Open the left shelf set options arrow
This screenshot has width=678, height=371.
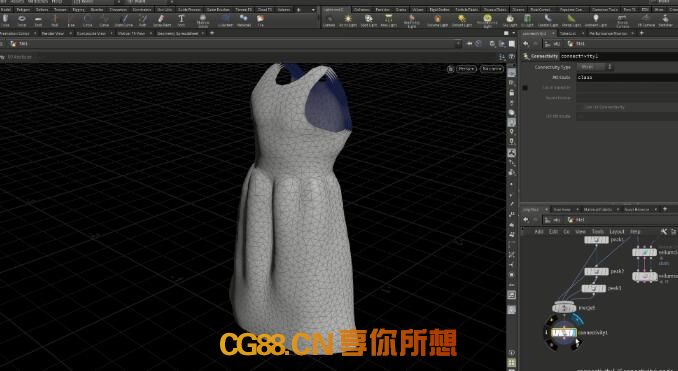click(313, 9)
